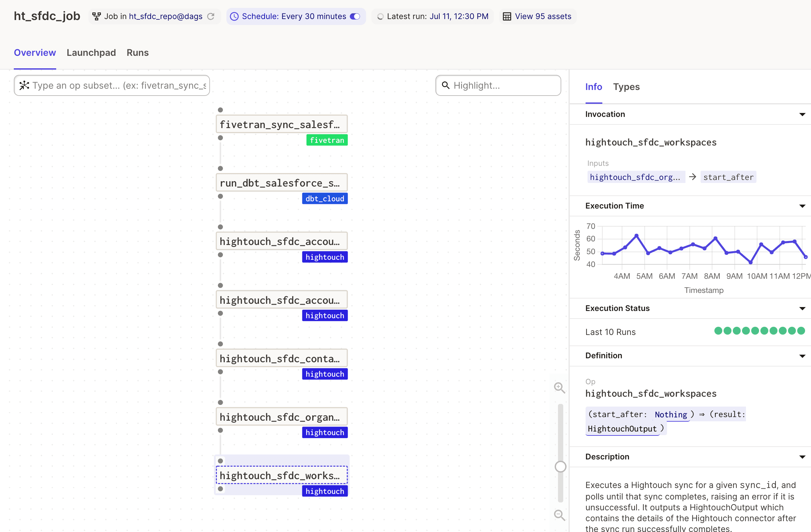Viewport: 811px width, 532px height.
Task: Collapse the Execution Time section
Action: [x=802, y=206]
